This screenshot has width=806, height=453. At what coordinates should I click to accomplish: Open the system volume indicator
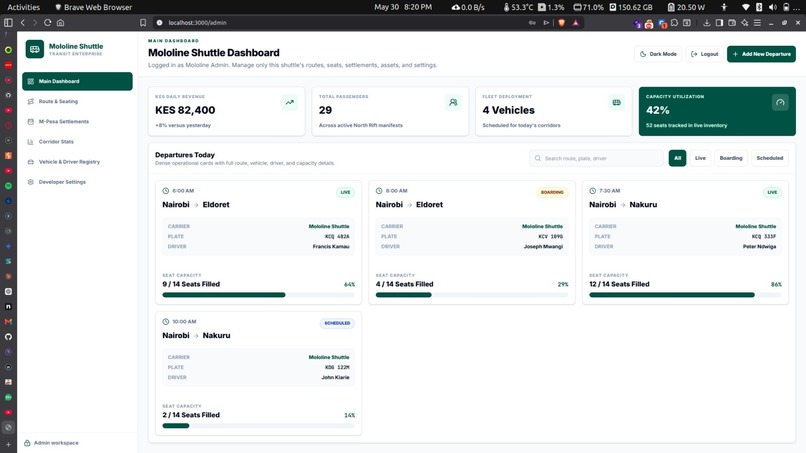coord(773,7)
